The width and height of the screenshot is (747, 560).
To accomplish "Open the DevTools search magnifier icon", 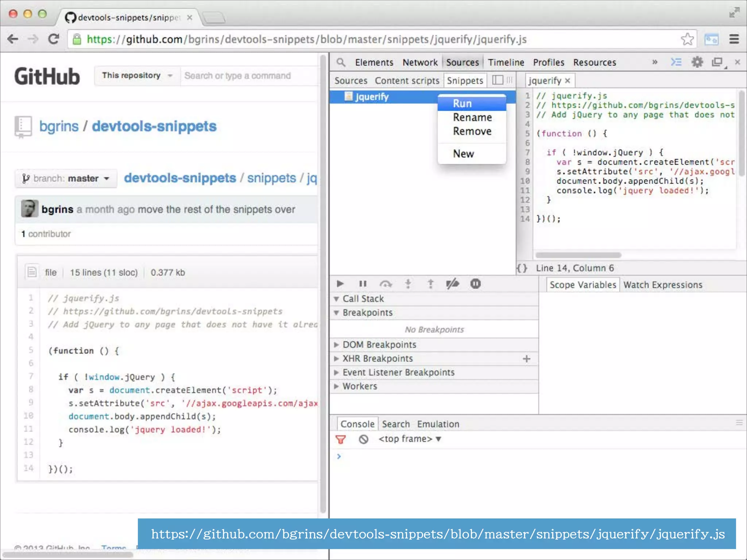I will (341, 62).
